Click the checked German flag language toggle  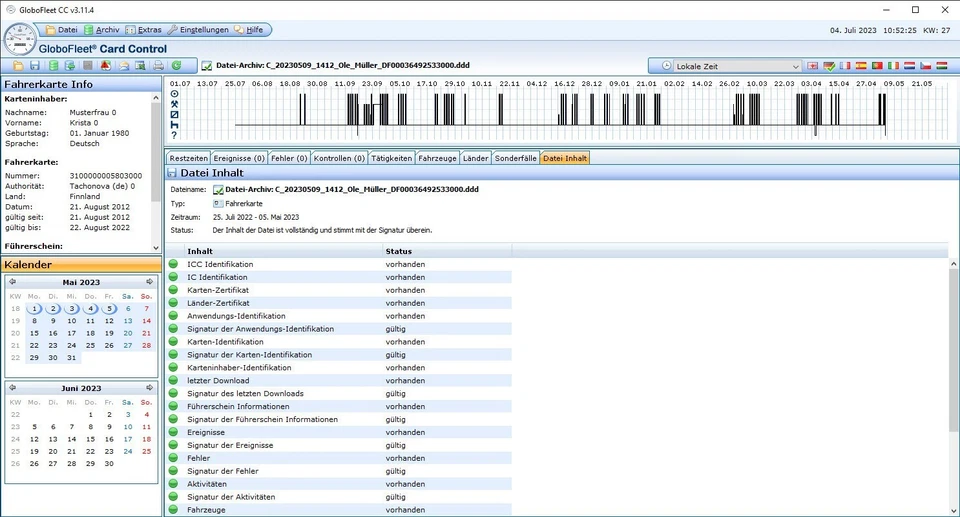pos(829,66)
